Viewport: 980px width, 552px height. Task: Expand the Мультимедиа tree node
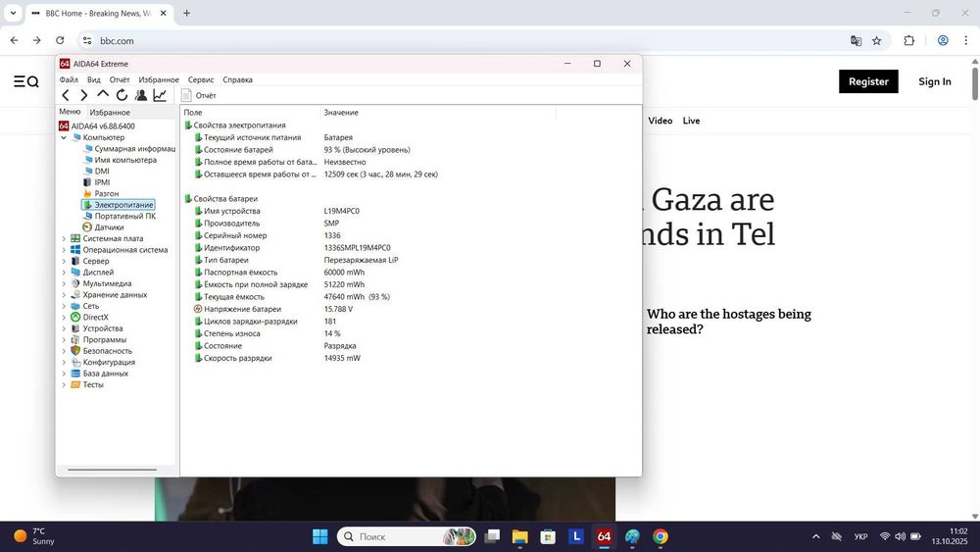tap(64, 283)
